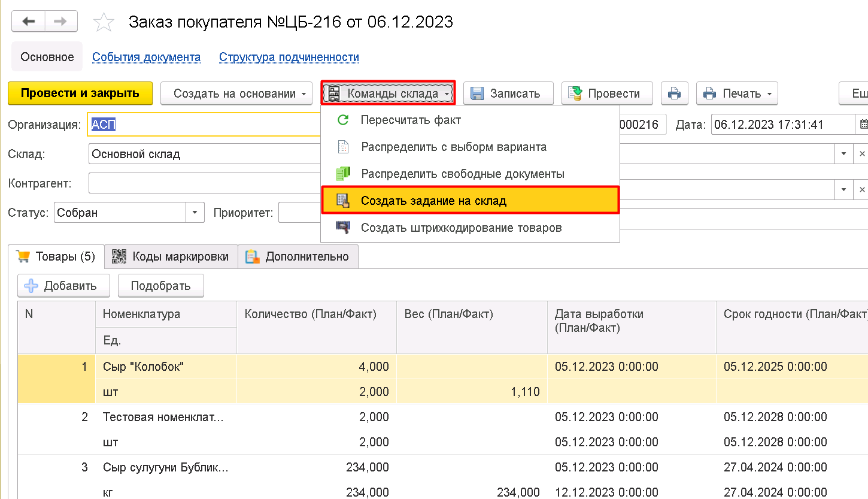Click Добавить button with plus icon

(x=63, y=286)
